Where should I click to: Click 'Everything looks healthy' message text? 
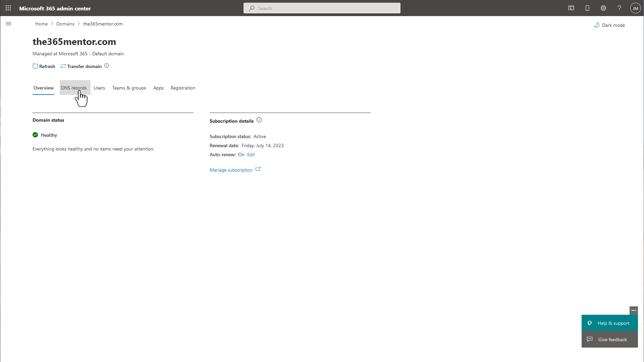tap(93, 149)
